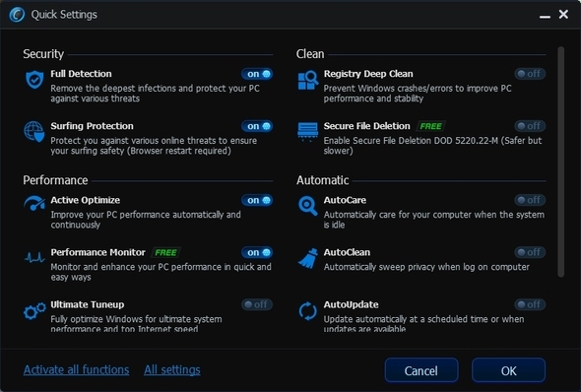This screenshot has height=392, width=581.
Task: Click the FREE badge beside Secure File Deletion
Action: click(431, 126)
